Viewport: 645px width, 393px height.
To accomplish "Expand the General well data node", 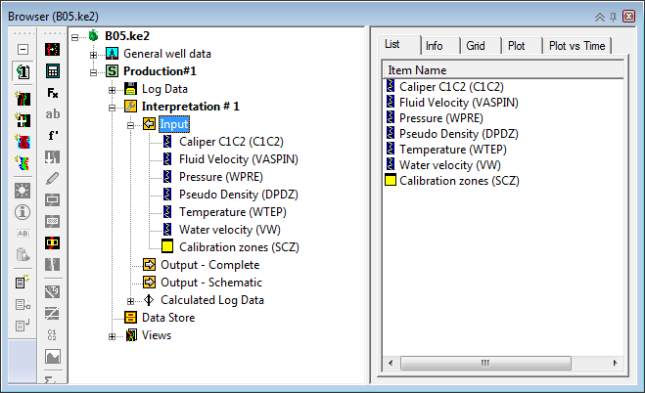I will click(93, 55).
